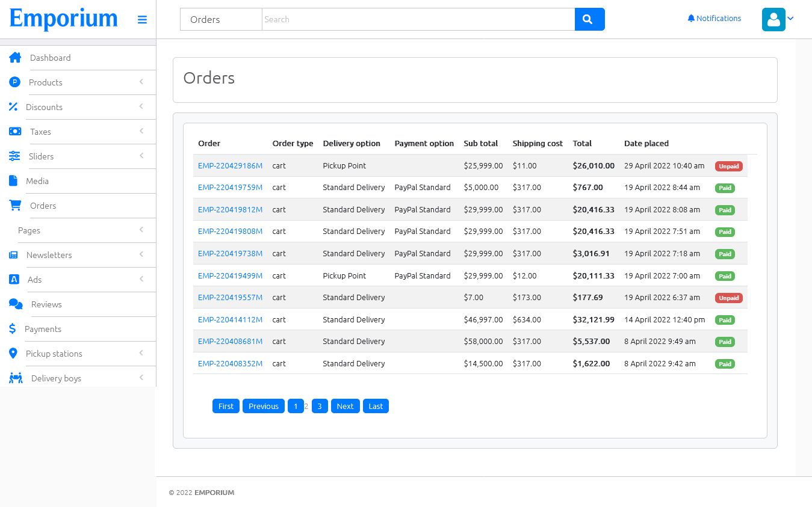Select Pickup stations in the sidebar
The height and width of the screenshot is (507, 812).
(x=54, y=354)
